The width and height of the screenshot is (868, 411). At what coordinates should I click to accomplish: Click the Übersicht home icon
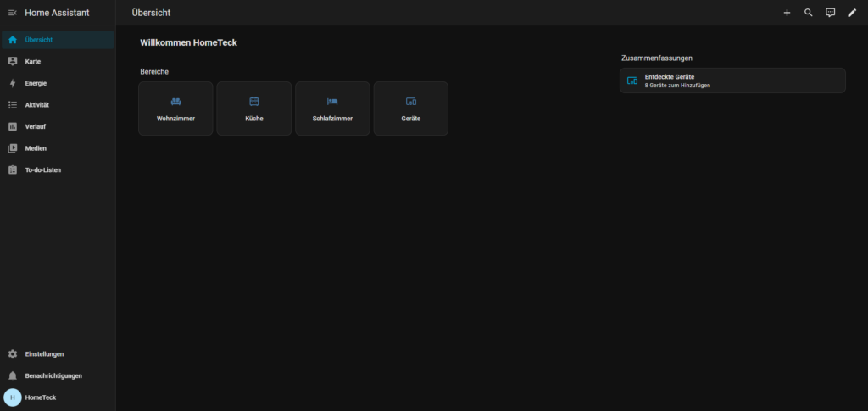[x=13, y=40]
